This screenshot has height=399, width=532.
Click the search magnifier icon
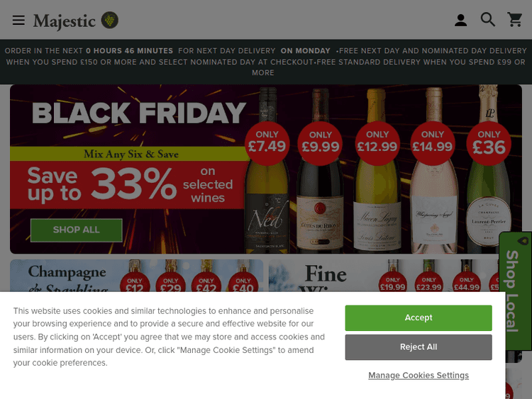[x=488, y=20]
